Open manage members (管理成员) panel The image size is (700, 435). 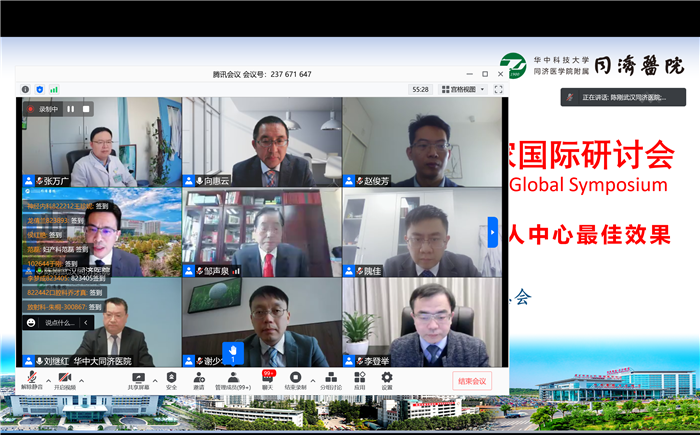(234, 377)
